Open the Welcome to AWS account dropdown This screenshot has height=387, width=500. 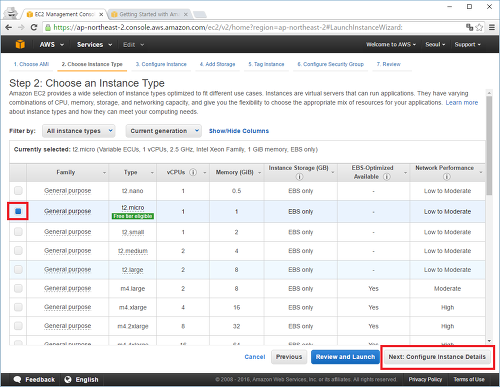391,44
